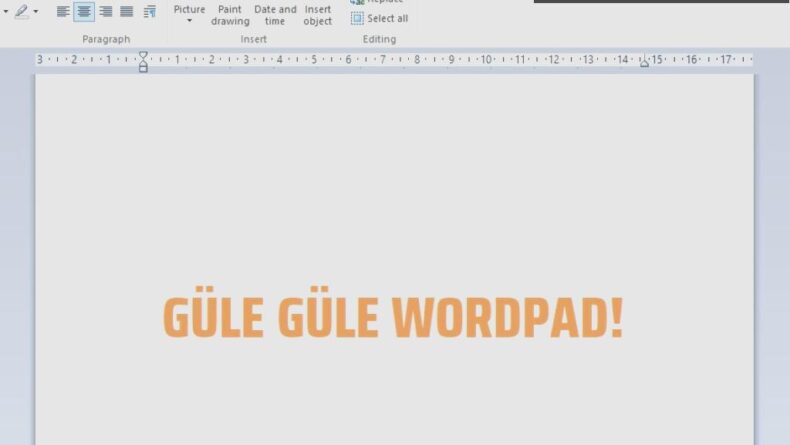The image size is (790, 445).
Task: Click the Insert object button
Action: point(318,14)
